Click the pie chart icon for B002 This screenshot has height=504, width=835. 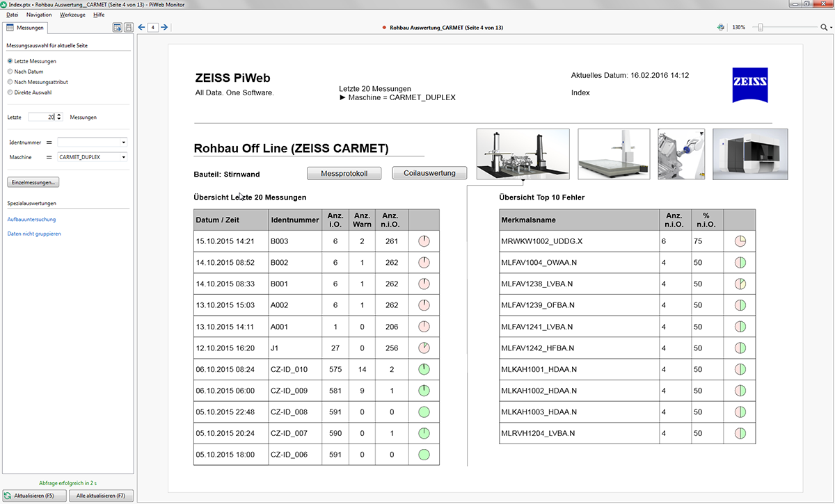[424, 263]
